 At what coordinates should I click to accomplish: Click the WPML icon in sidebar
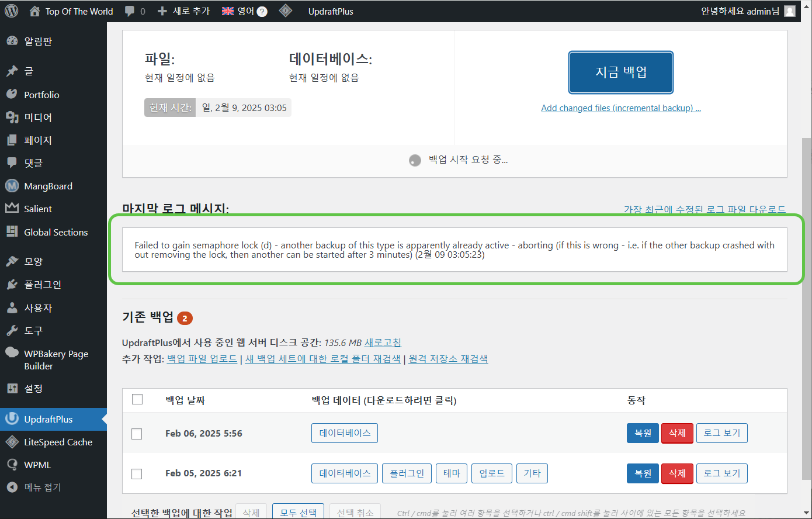point(12,465)
